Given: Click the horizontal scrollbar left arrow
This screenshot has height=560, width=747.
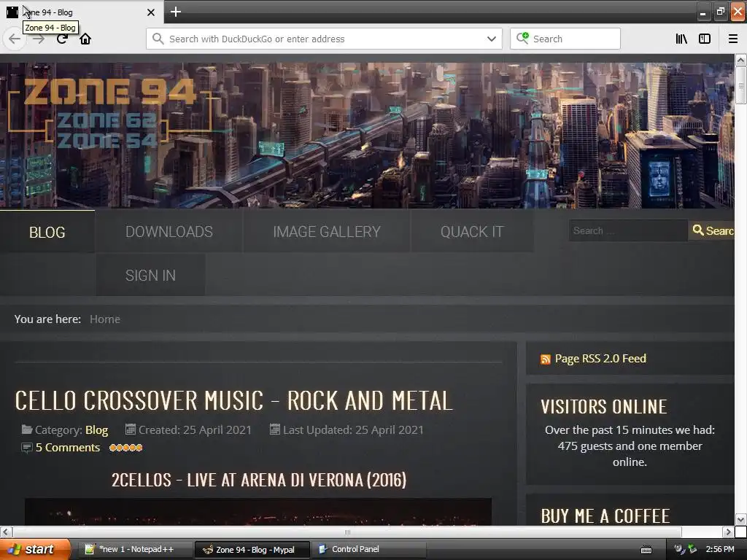Looking at the screenshot, I should pos(6,532).
